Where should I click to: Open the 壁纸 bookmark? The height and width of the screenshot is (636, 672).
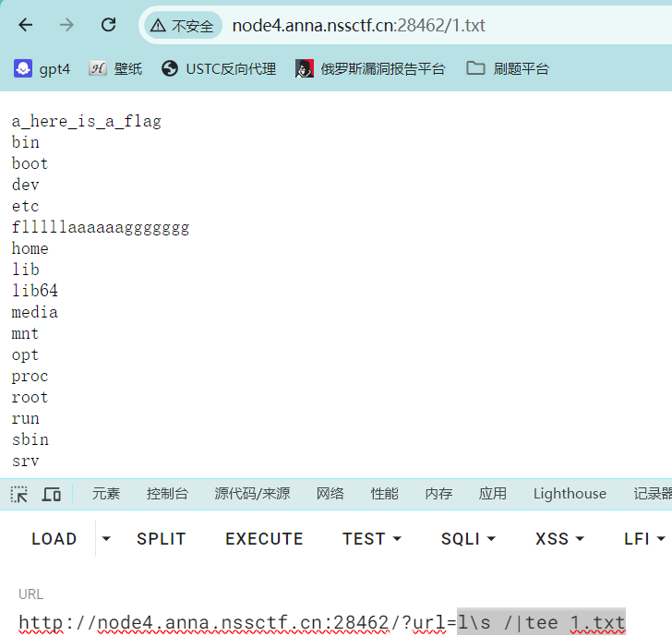click(115, 68)
